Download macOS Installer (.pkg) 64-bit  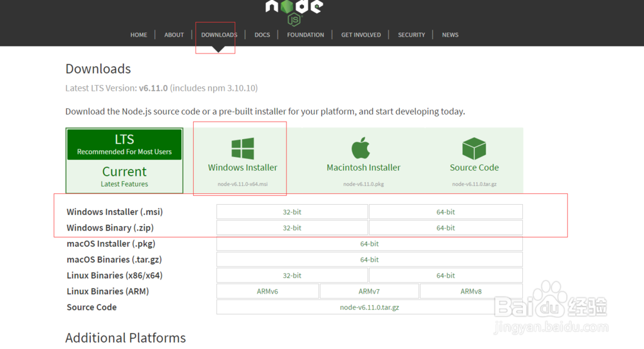[370, 244]
